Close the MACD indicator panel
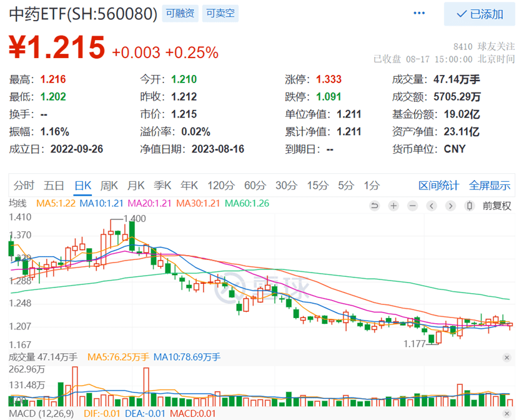The height and width of the screenshot is (420, 519). tap(507, 413)
